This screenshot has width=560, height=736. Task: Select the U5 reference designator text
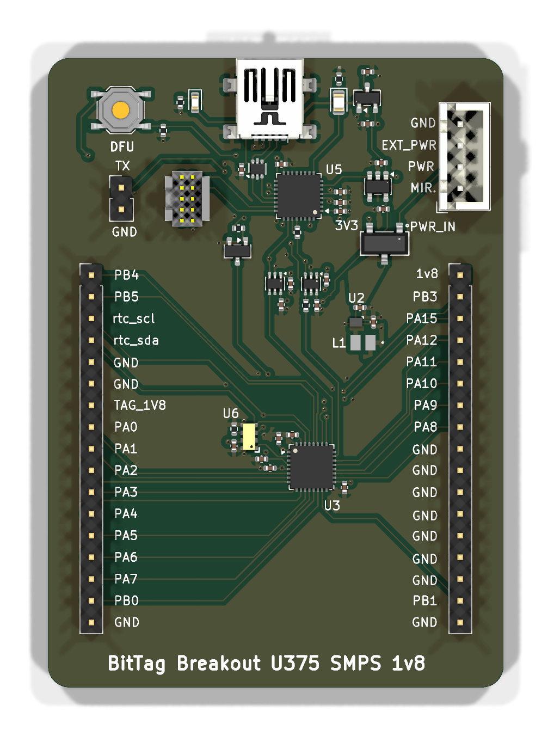click(x=334, y=169)
